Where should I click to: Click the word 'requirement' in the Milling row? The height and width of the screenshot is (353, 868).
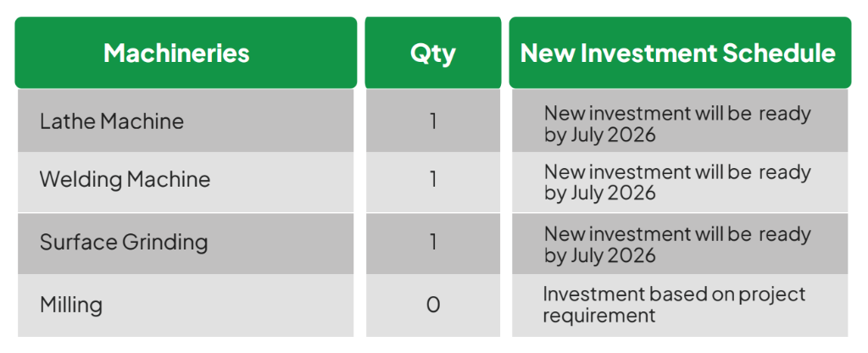599,316
